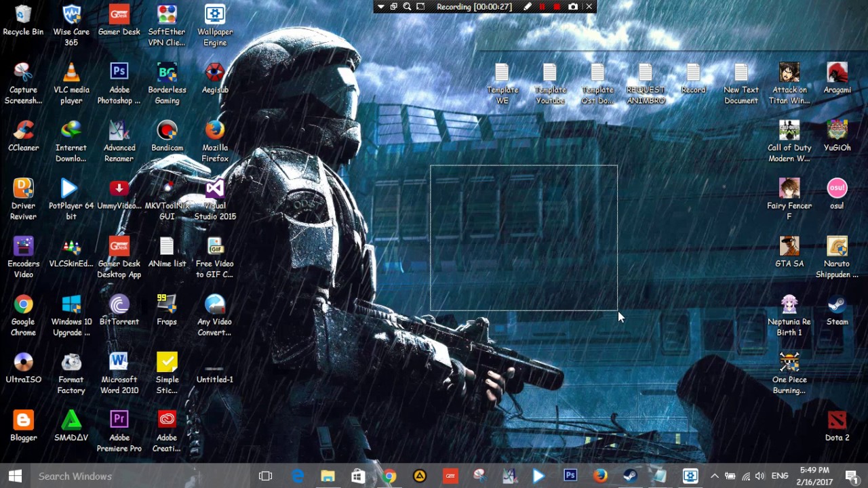868x488 pixels.
Task: Select the New Text Document file
Action: 741,83
